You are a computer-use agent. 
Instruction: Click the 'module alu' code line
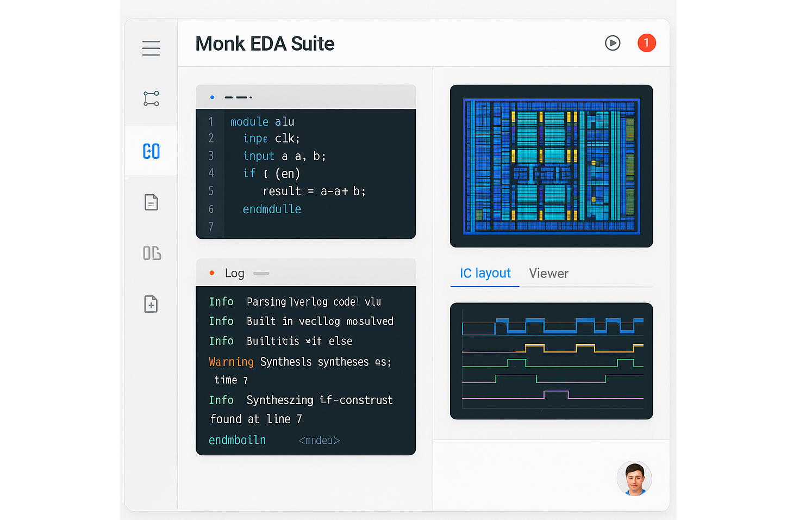point(262,122)
